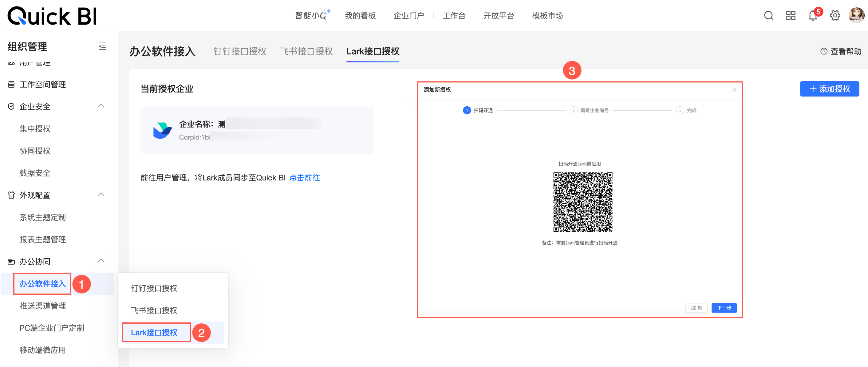Click the 办公协同 folder icon
868x367 pixels.
11,262
